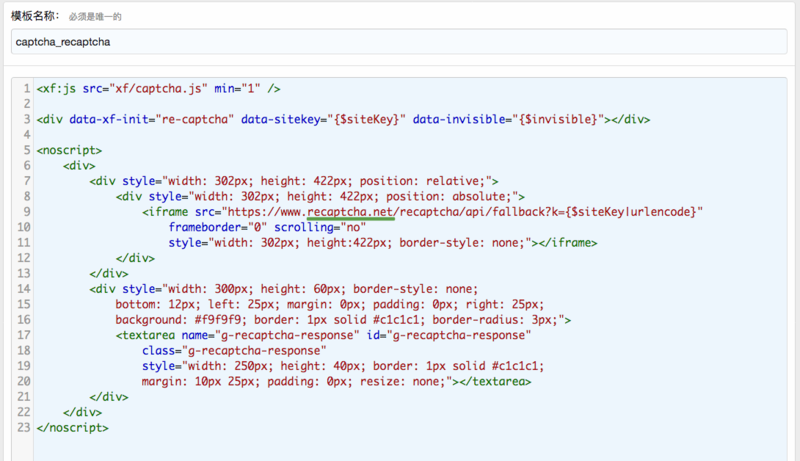
Task: Click the xf:js tag on line 1
Action: pyautogui.click(x=56, y=89)
